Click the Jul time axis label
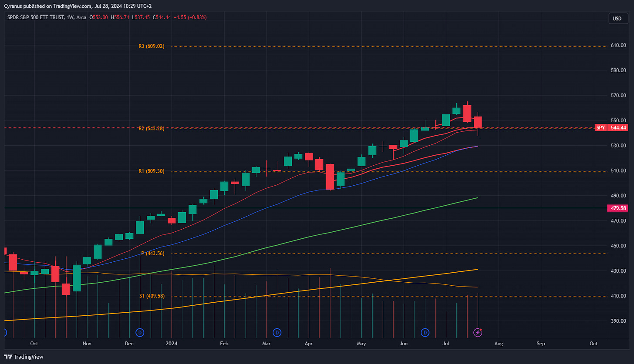The height and width of the screenshot is (364, 634). (x=446, y=343)
